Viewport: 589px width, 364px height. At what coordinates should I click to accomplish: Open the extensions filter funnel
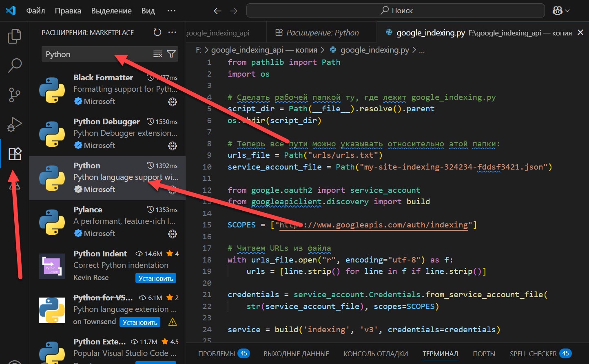pyautogui.click(x=172, y=54)
